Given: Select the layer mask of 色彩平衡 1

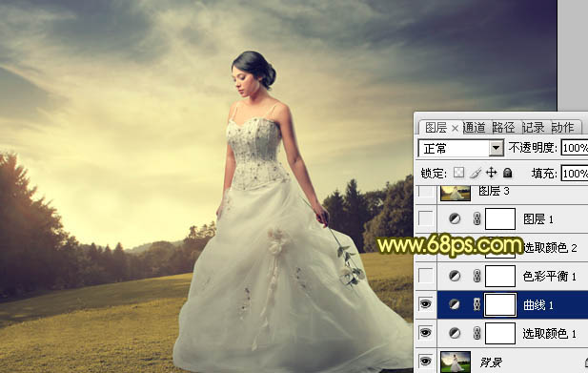Looking at the screenshot, I should click(500, 277).
